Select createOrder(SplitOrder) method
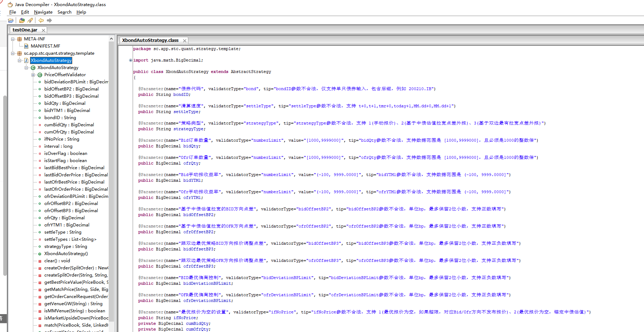The width and height of the screenshot is (644, 332). 76,268
